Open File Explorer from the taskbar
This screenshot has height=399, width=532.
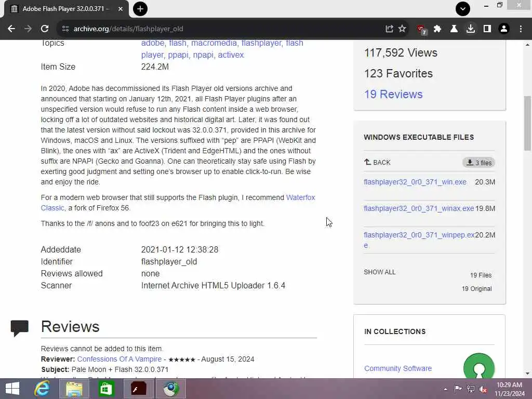click(x=74, y=389)
